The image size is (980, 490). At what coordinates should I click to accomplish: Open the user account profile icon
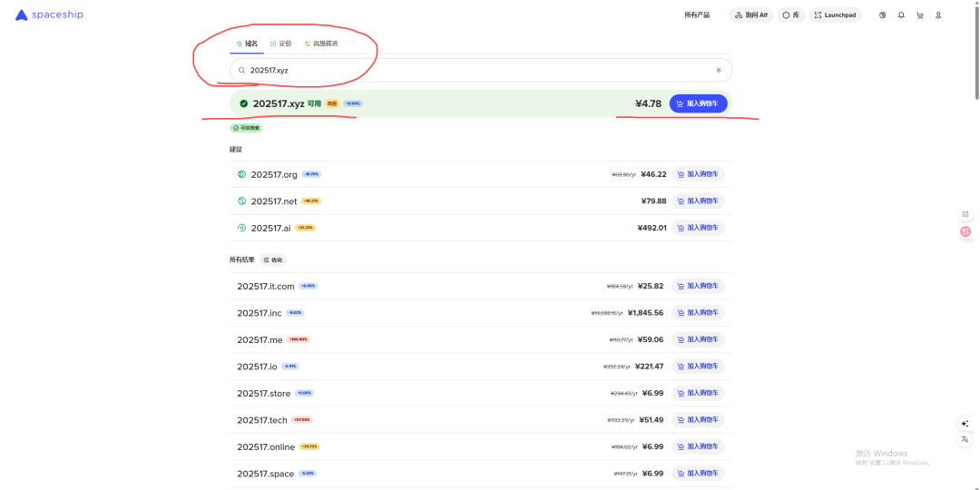[x=938, y=15]
